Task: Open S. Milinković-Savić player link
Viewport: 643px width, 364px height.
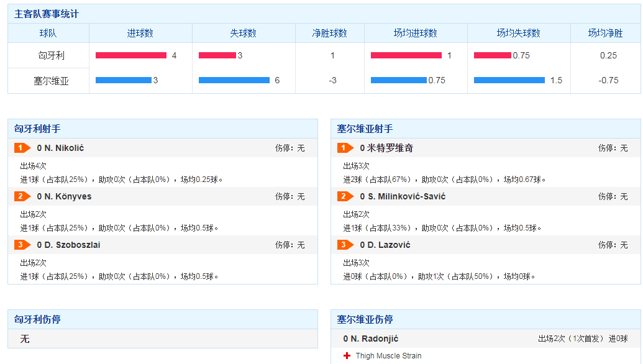Action: click(405, 196)
